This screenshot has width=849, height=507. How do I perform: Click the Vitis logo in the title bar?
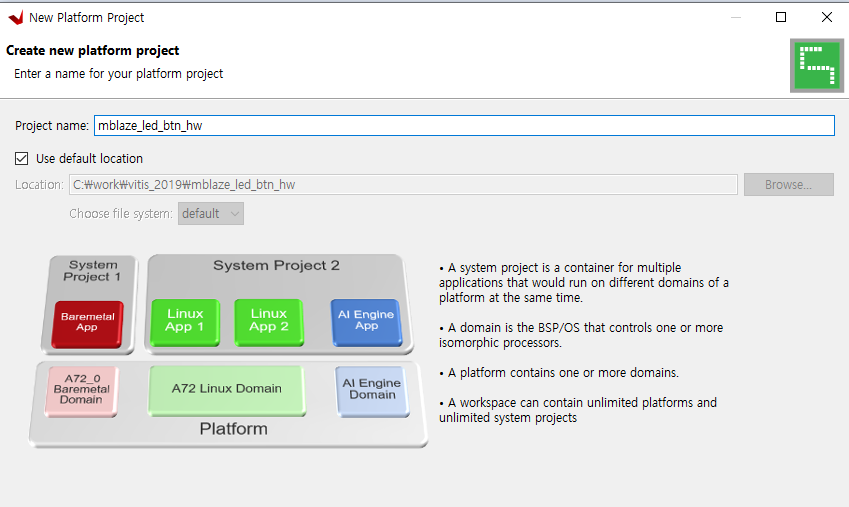[16, 18]
